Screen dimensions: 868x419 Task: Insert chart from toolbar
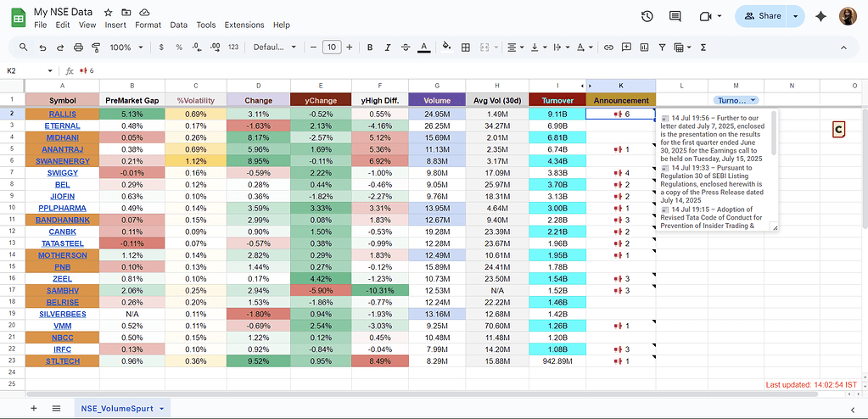pyautogui.click(x=644, y=47)
